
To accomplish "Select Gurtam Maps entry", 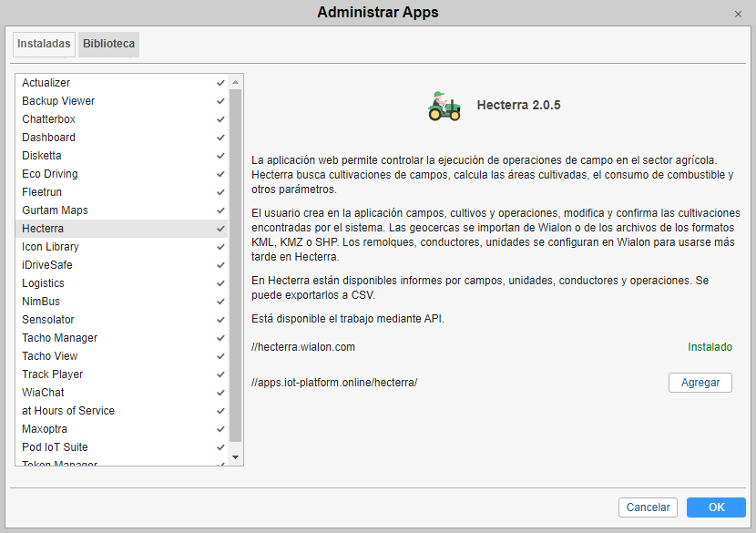I will coord(121,210).
